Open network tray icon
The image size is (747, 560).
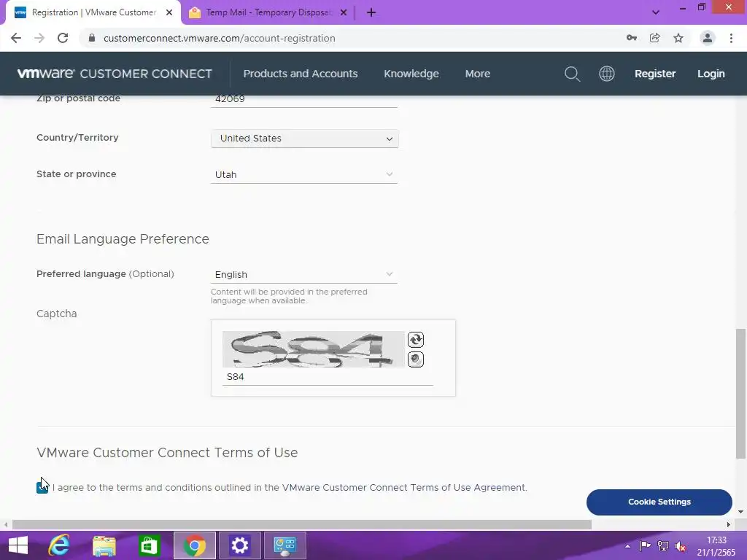pyautogui.click(x=662, y=545)
